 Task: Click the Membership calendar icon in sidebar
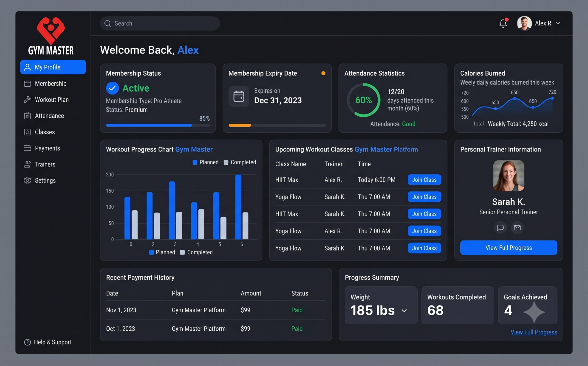pyautogui.click(x=28, y=83)
